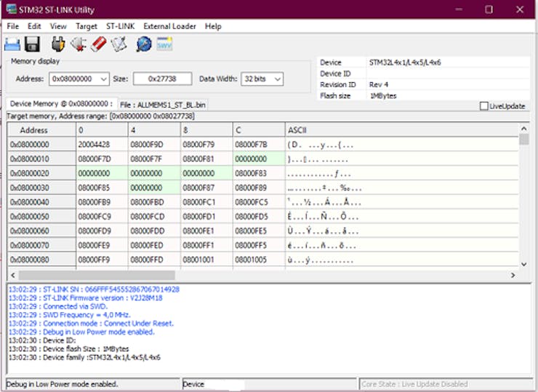Click the memory grid scroll-up arrow
538x392 pixels.
pyautogui.click(x=523, y=129)
